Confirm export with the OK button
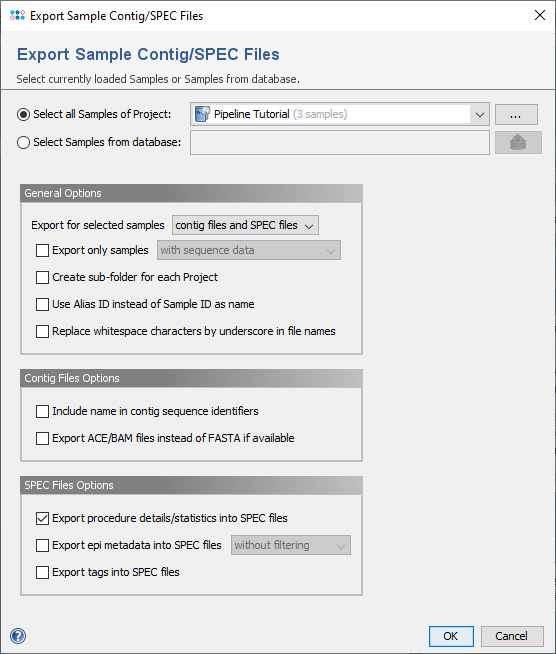This screenshot has height=654, width=556. pos(451,636)
